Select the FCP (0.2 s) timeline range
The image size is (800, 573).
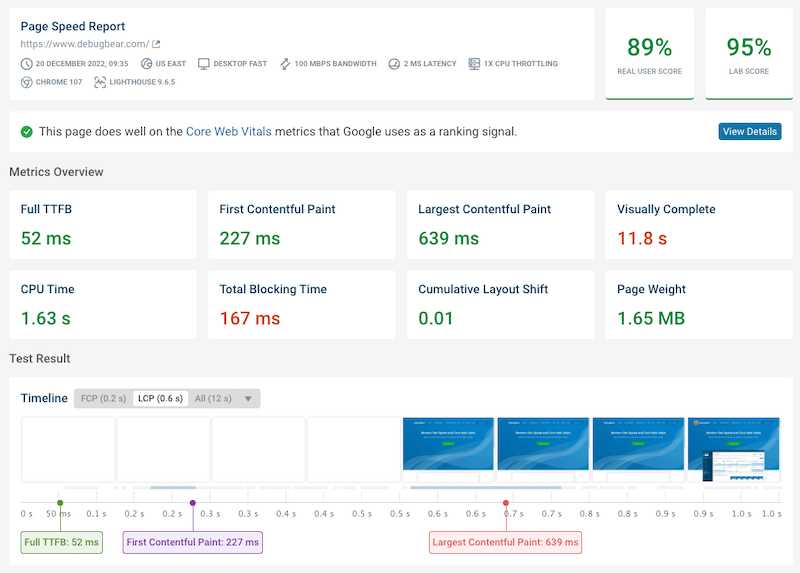pyautogui.click(x=104, y=398)
